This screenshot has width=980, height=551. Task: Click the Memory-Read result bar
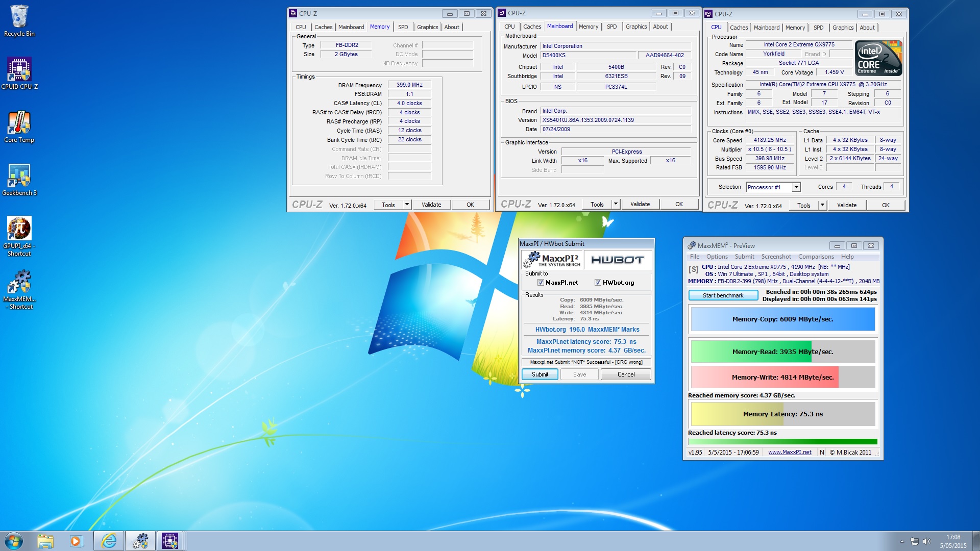(x=782, y=352)
